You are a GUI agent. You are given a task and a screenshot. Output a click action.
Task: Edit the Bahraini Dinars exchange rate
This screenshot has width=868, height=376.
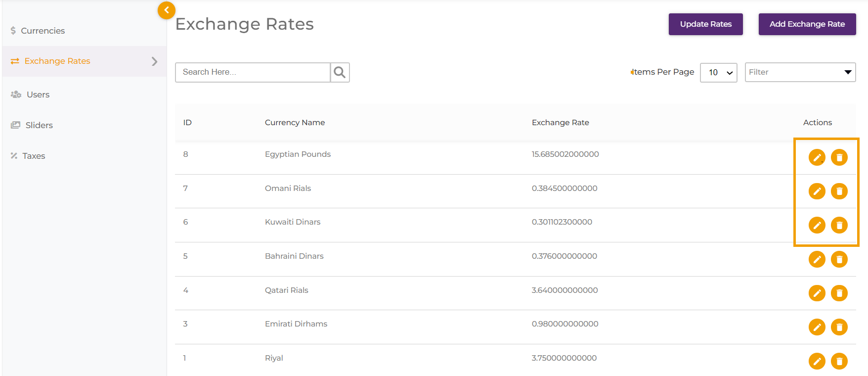(817, 259)
